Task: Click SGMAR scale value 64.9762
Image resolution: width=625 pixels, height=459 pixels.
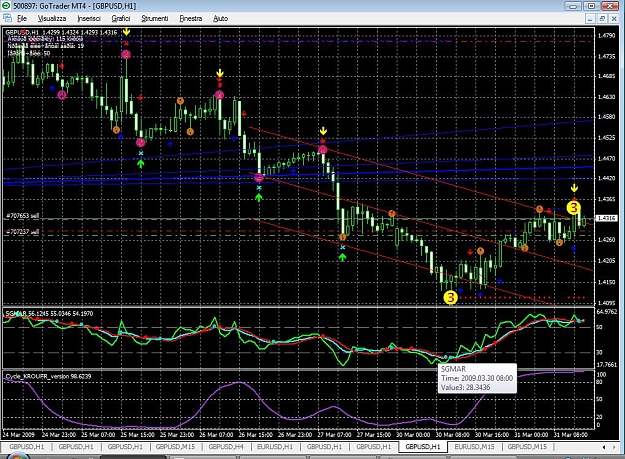Action: [607, 312]
